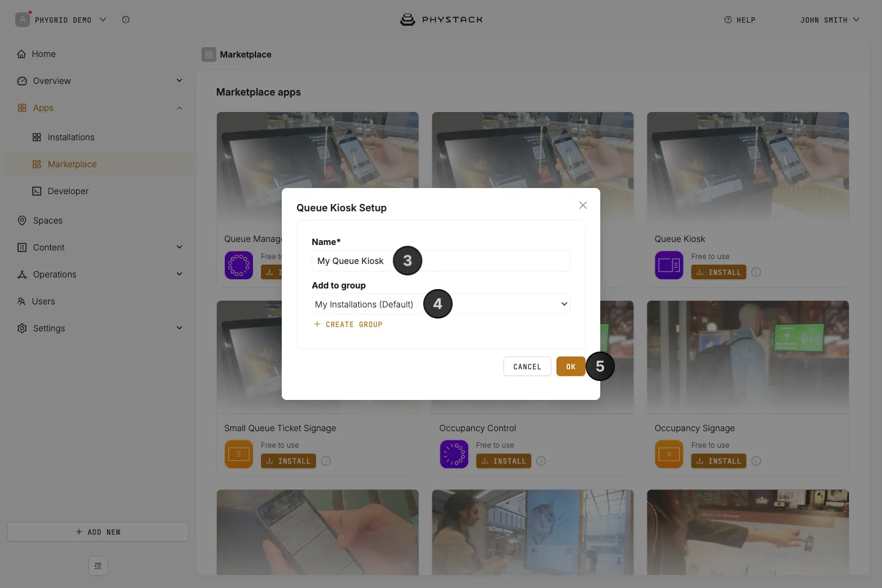This screenshot has width=882, height=588.
Task: Open info icon beside Queue Kiosk Install
Action: (756, 272)
